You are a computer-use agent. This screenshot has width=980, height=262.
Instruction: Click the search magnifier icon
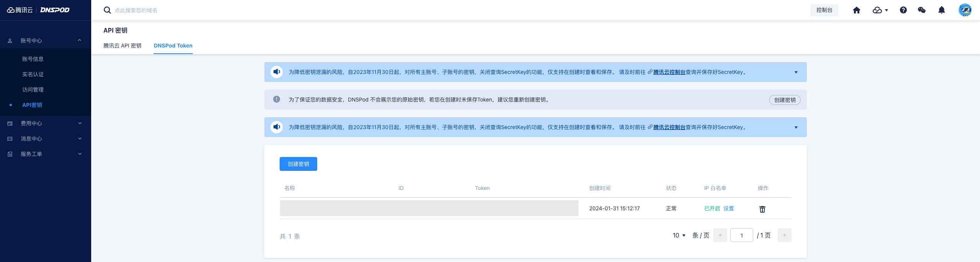tap(107, 10)
